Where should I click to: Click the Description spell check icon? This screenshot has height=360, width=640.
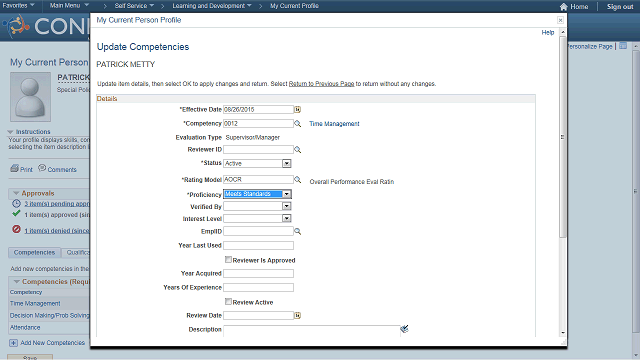(404, 329)
